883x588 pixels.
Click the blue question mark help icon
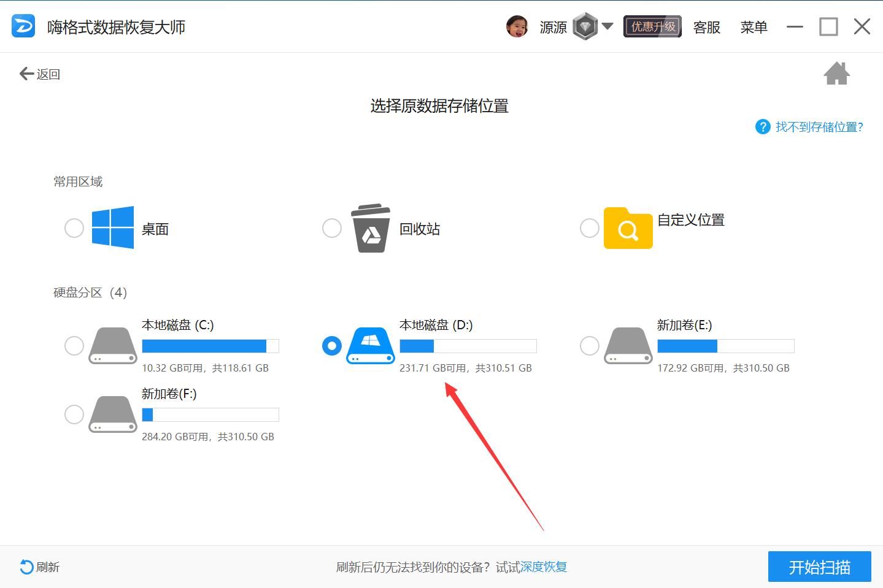click(763, 127)
